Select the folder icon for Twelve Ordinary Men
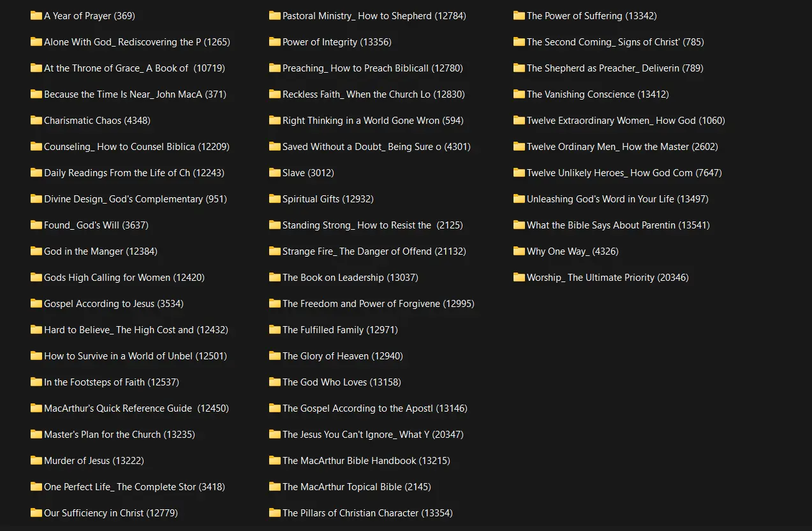Viewport: 812px width, 531px height. pyautogui.click(x=519, y=146)
